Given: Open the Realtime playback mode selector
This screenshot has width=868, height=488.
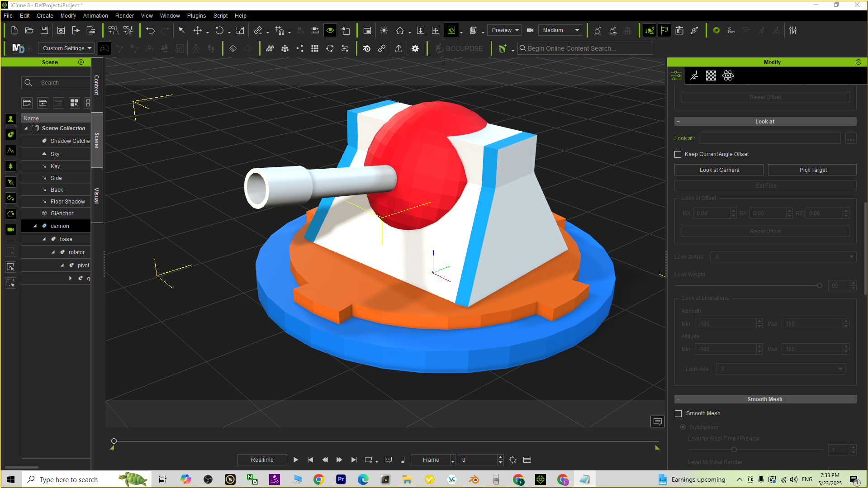Looking at the screenshot, I should pos(262,460).
